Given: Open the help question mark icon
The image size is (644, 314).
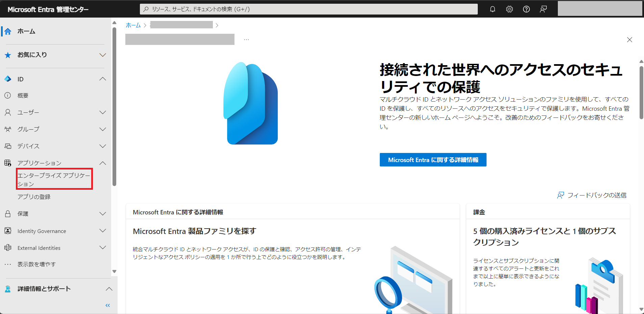Looking at the screenshot, I should (526, 9).
